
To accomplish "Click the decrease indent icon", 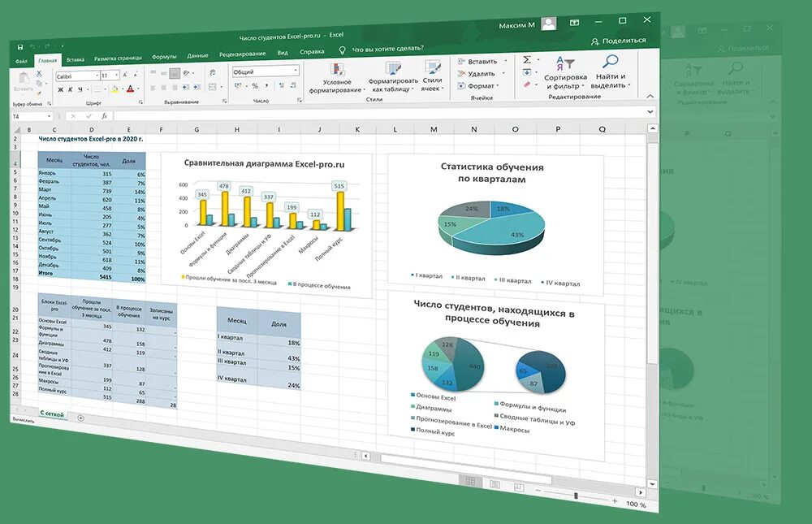I will pos(185,88).
